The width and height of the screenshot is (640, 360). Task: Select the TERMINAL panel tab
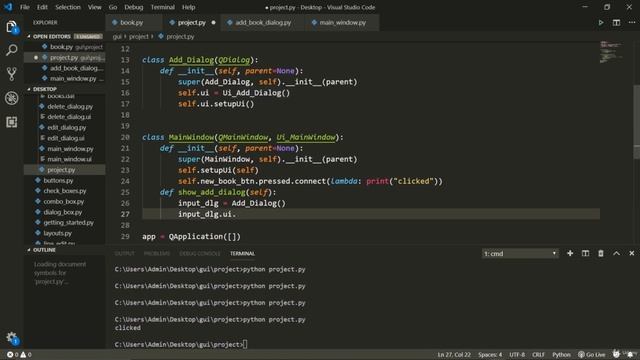242,253
